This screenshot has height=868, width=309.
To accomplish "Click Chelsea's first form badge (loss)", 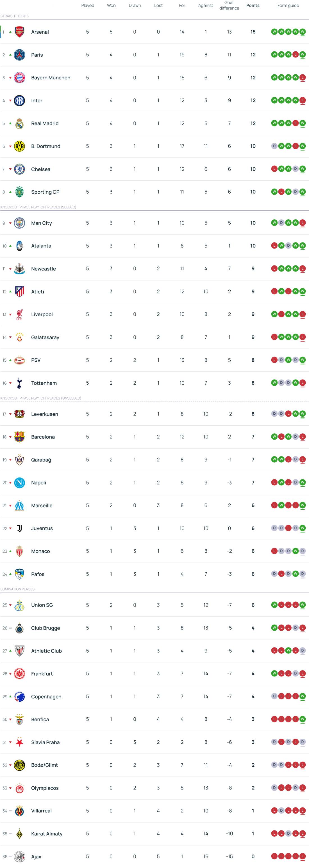I will tap(274, 169).
